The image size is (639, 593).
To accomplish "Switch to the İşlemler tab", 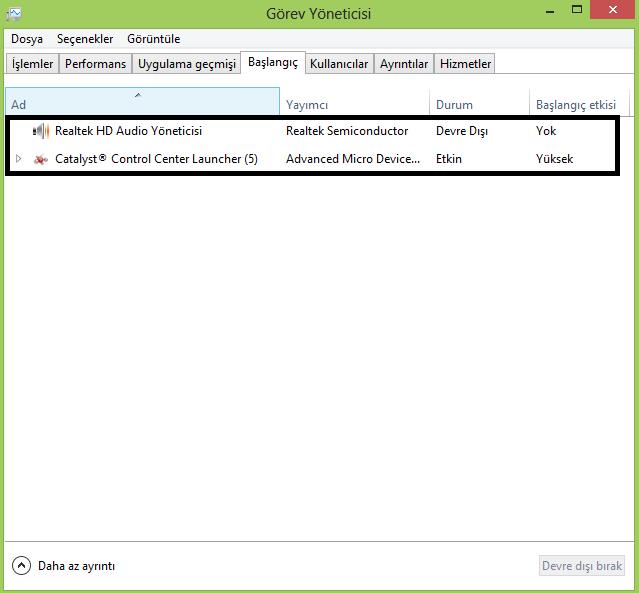I will coord(32,64).
